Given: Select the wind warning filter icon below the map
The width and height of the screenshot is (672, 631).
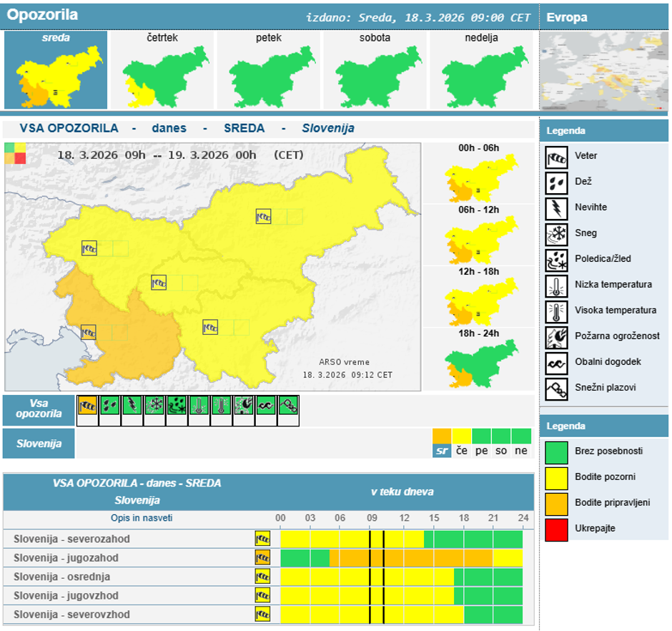Looking at the screenshot, I should 87,406.
